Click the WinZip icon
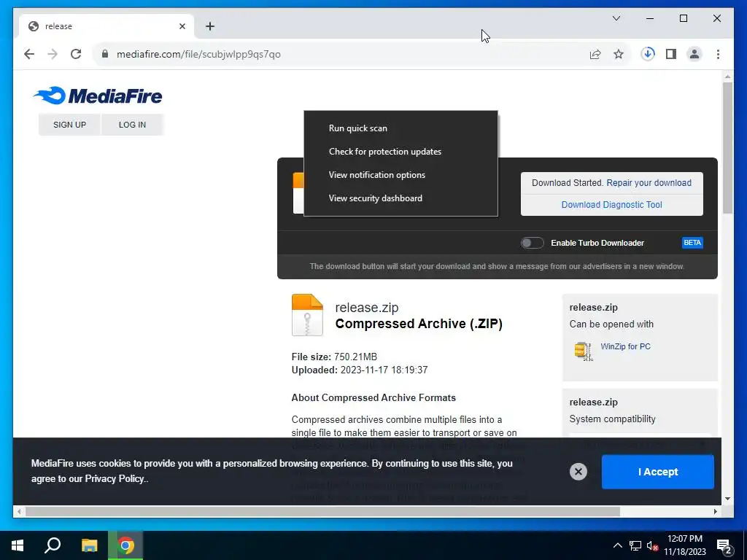 pyautogui.click(x=584, y=351)
